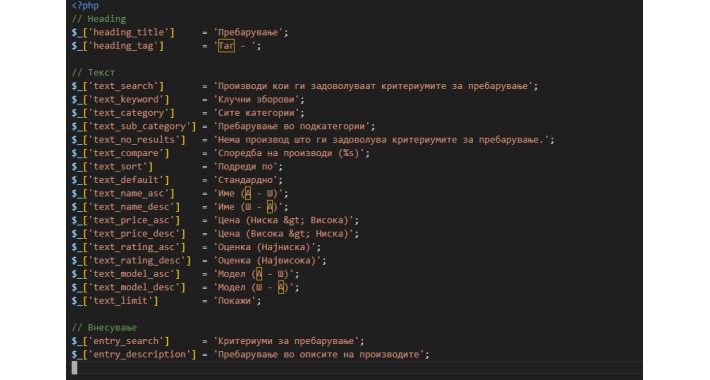The height and width of the screenshot is (380, 710).
Task: Select the 'entry_description' key
Action: point(139,355)
